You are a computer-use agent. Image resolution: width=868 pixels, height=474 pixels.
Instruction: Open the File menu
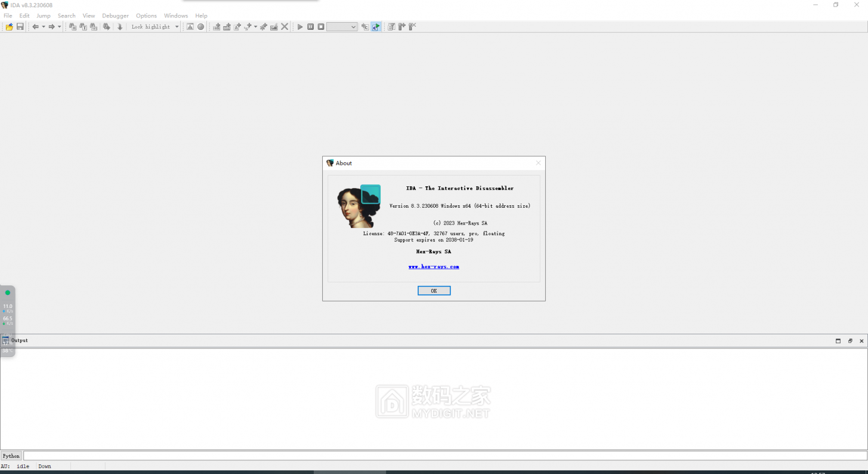coord(8,16)
